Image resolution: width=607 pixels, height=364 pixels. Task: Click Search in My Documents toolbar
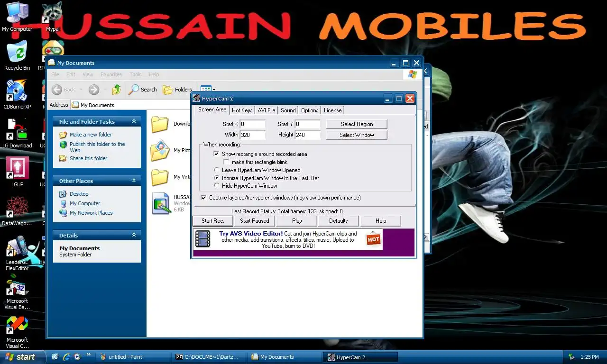coord(143,89)
